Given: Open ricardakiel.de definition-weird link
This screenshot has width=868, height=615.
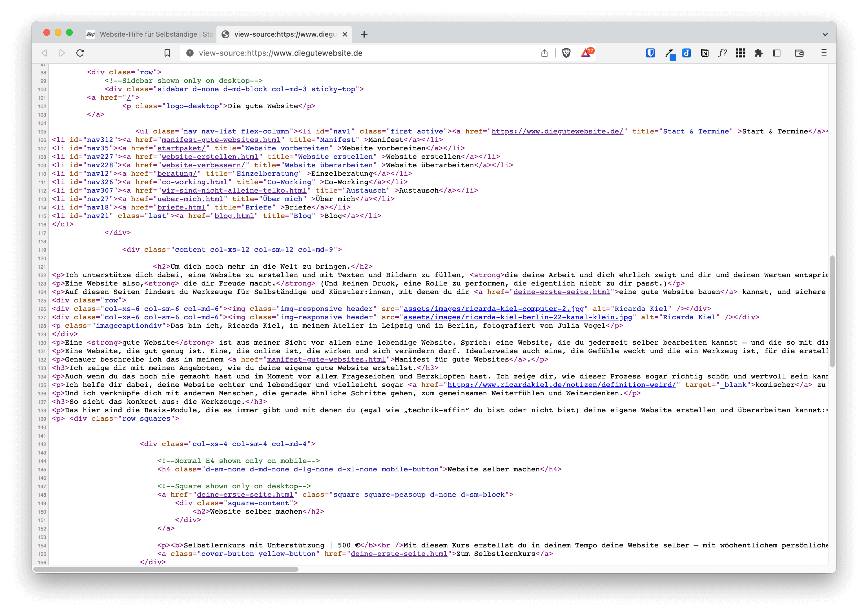Looking at the screenshot, I should (x=561, y=385).
